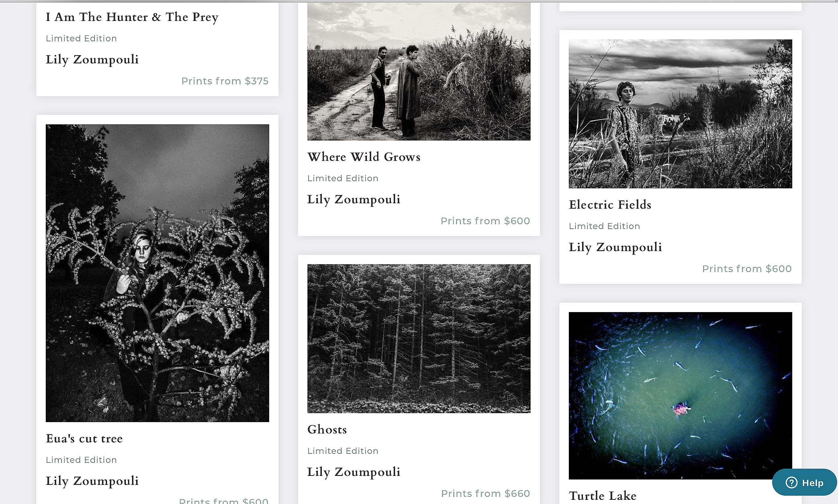Open the Help chat button

[805, 482]
